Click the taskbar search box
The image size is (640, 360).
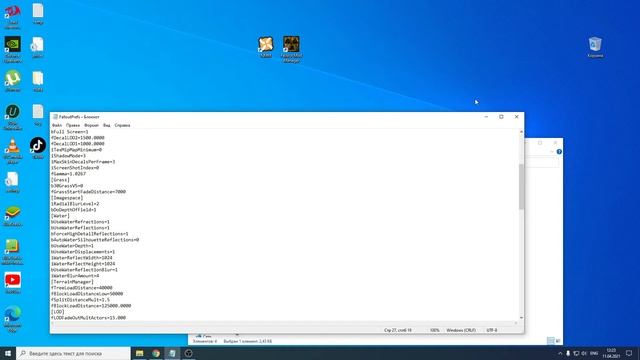coord(73,353)
